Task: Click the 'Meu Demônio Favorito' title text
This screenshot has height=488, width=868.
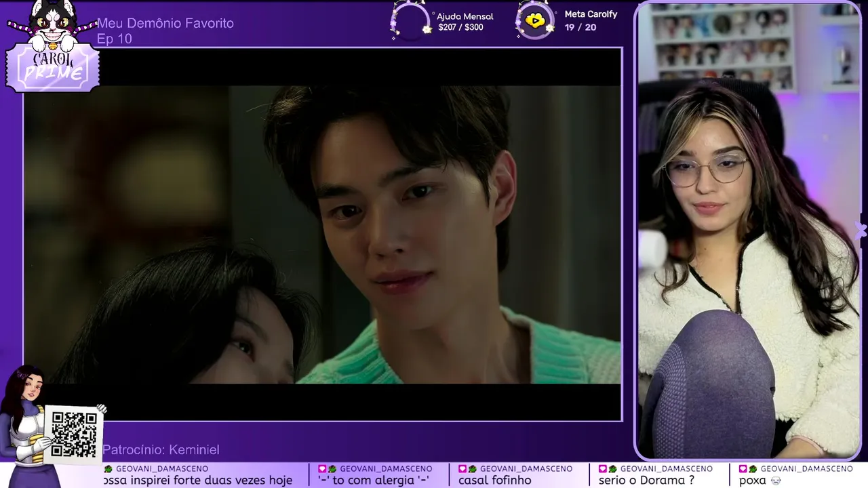Action: pyautogui.click(x=165, y=24)
